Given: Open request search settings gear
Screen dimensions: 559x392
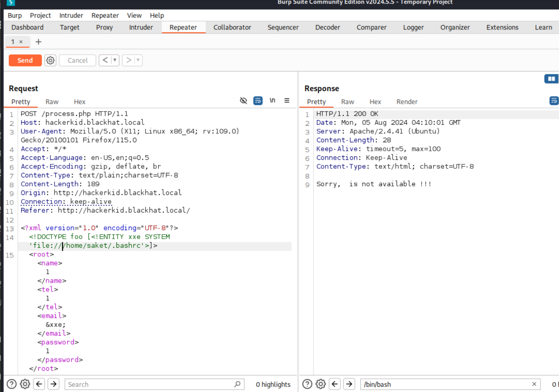Looking at the screenshot, I should (25, 384).
